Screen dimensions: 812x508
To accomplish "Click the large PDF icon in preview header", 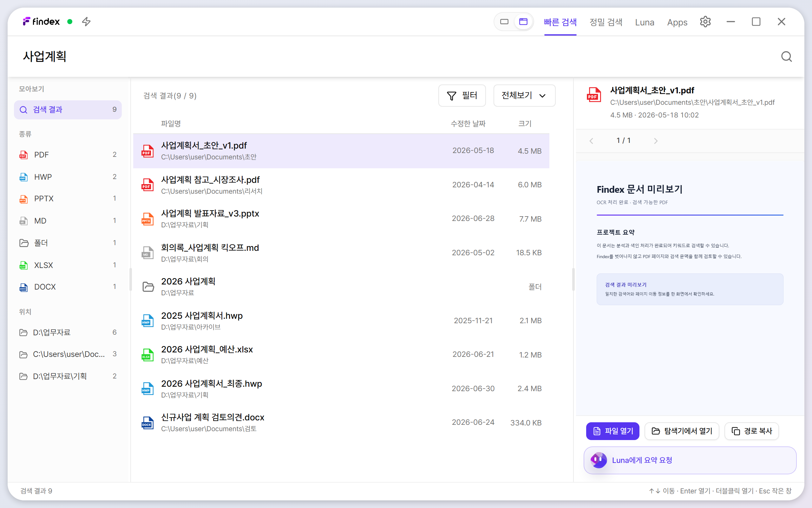I will coord(594,95).
